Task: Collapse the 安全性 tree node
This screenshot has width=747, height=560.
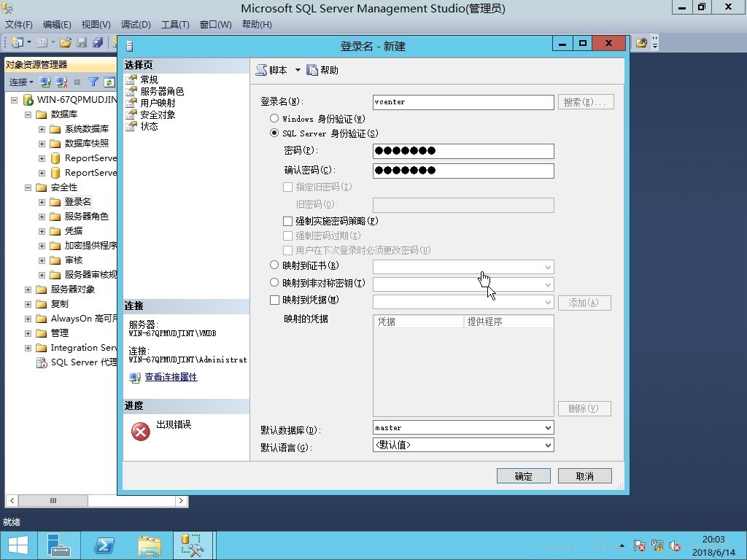Action: pyautogui.click(x=28, y=187)
